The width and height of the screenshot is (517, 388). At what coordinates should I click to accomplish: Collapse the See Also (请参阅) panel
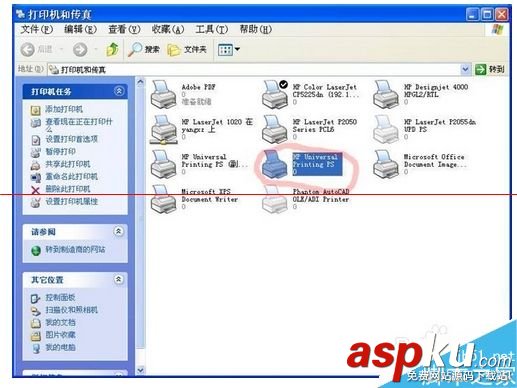(x=118, y=231)
